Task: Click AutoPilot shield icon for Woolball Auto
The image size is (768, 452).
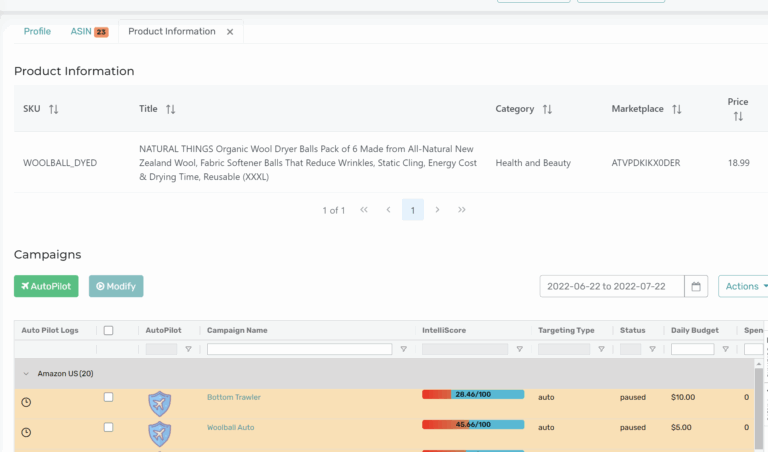Action: pyautogui.click(x=160, y=434)
